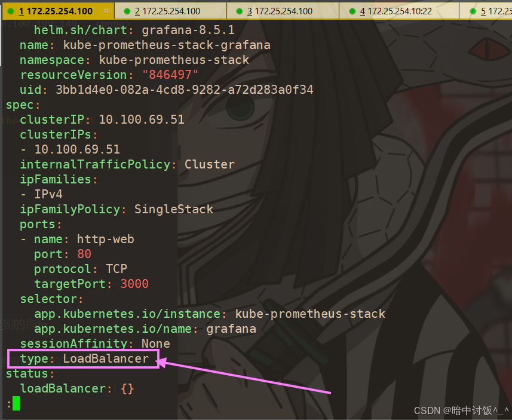Click green status dot on tab 1
Viewport: 512px width, 420px height.
pyautogui.click(x=11, y=11)
